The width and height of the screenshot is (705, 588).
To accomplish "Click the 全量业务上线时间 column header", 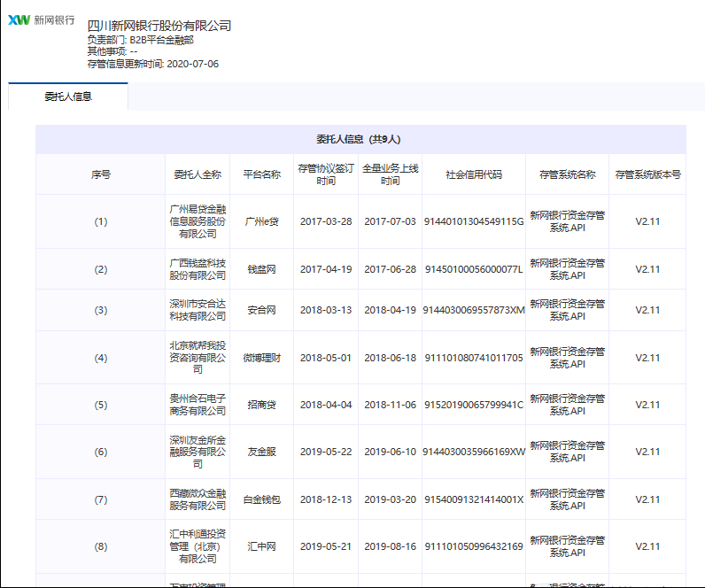I will pyautogui.click(x=391, y=174).
